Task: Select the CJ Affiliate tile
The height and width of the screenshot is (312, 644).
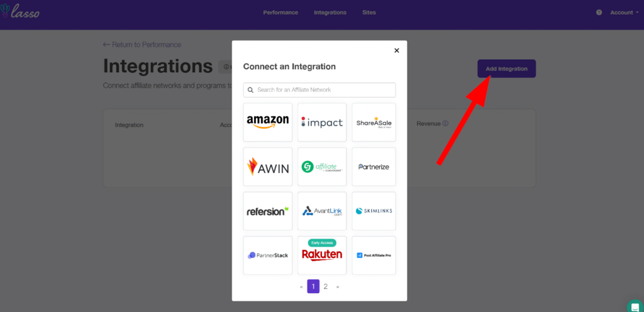Action: pos(321,167)
